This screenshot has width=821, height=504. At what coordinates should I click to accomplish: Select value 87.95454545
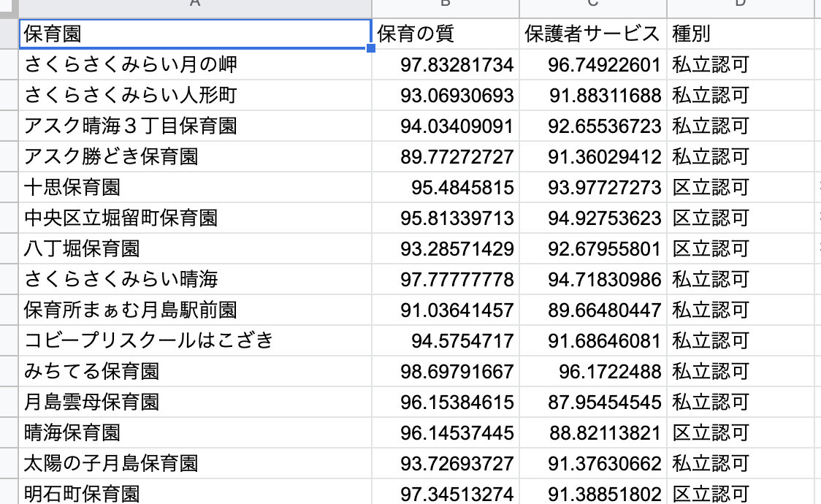click(592, 402)
